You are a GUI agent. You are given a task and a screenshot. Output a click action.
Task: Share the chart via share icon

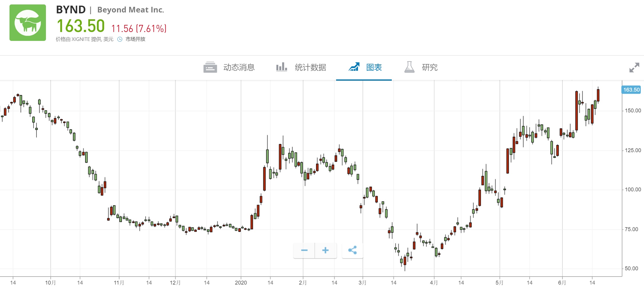coord(352,250)
